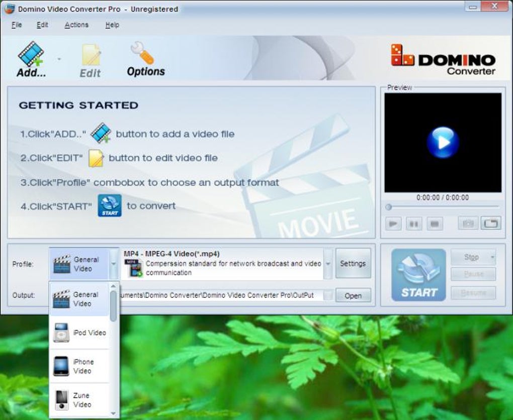
Task: Click the app icon in title bar
Action: tap(9, 9)
